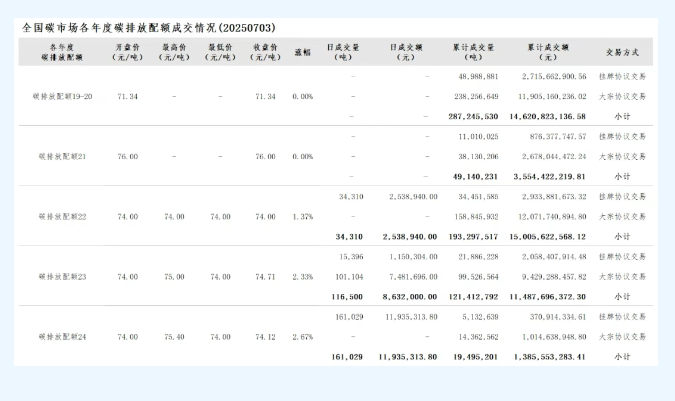Click cumulative amount 11,905,160,236.02

552,96
